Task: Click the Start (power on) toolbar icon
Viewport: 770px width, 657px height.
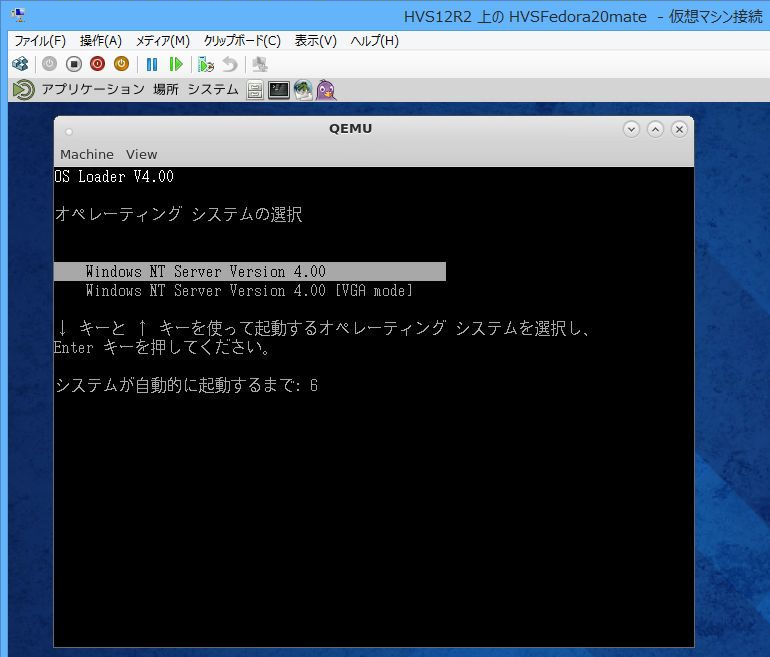Action: tap(49, 64)
